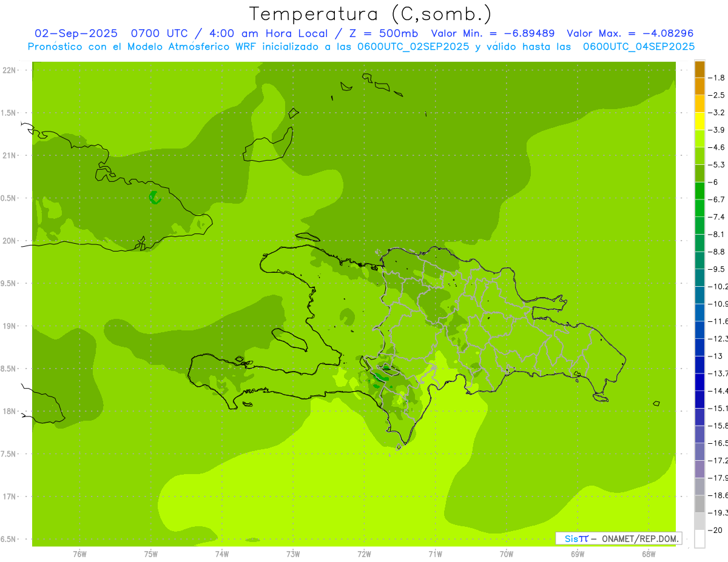Click the "-9.5" colorbar label

point(716,269)
